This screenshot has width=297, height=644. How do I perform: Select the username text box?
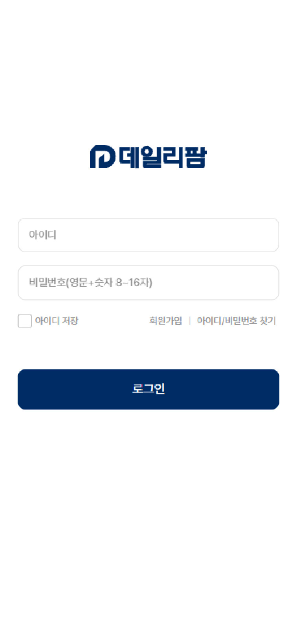click(148, 235)
